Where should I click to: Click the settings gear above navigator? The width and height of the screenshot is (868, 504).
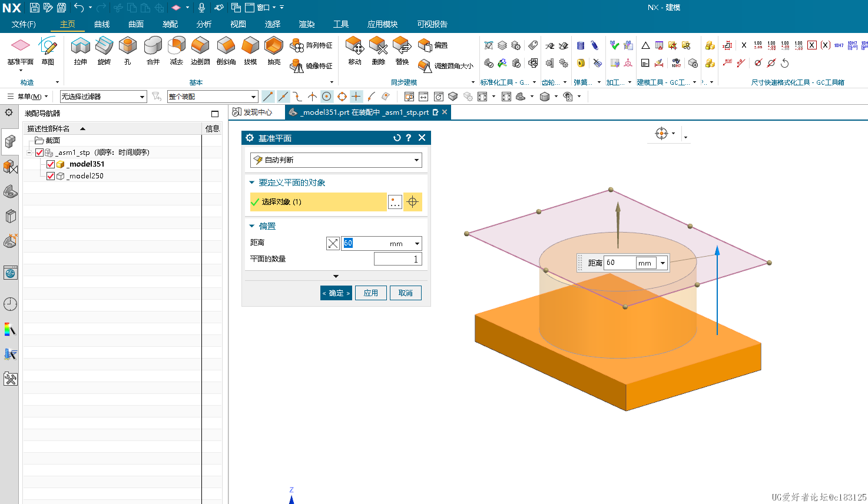9,112
